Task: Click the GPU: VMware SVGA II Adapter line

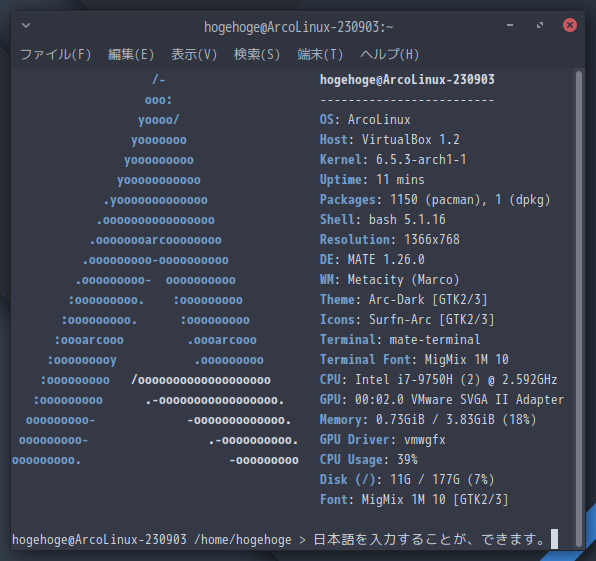Action: pyautogui.click(x=442, y=399)
